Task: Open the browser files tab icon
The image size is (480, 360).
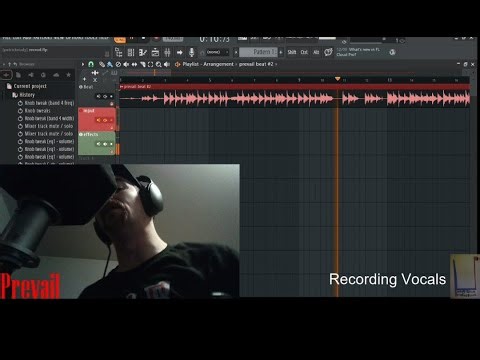Action: coord(18,75)
